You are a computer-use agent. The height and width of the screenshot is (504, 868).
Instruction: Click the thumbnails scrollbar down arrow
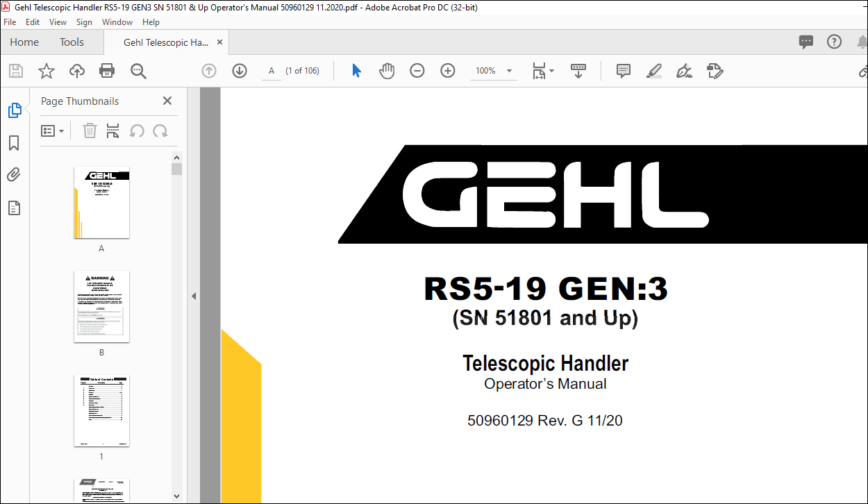[x=176, y=496]
